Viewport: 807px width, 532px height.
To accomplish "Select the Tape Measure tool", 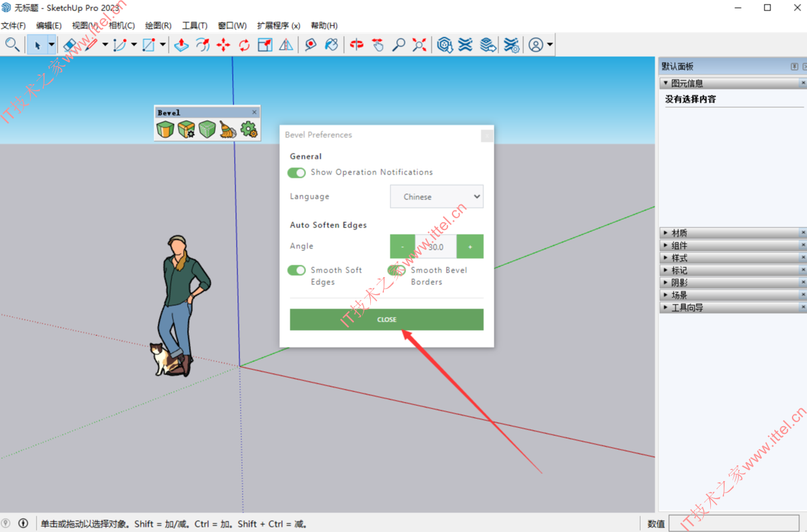I will click(311, 44).
